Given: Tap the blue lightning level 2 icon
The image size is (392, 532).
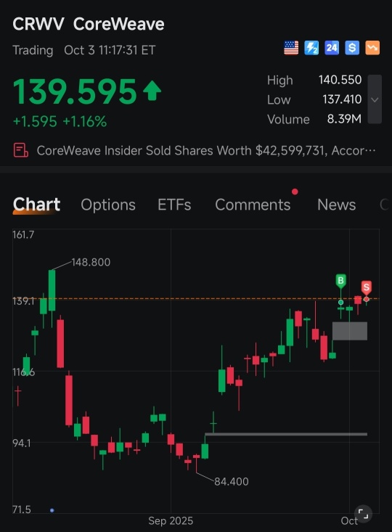Looking at the screenshot, I should coord(311,48).
